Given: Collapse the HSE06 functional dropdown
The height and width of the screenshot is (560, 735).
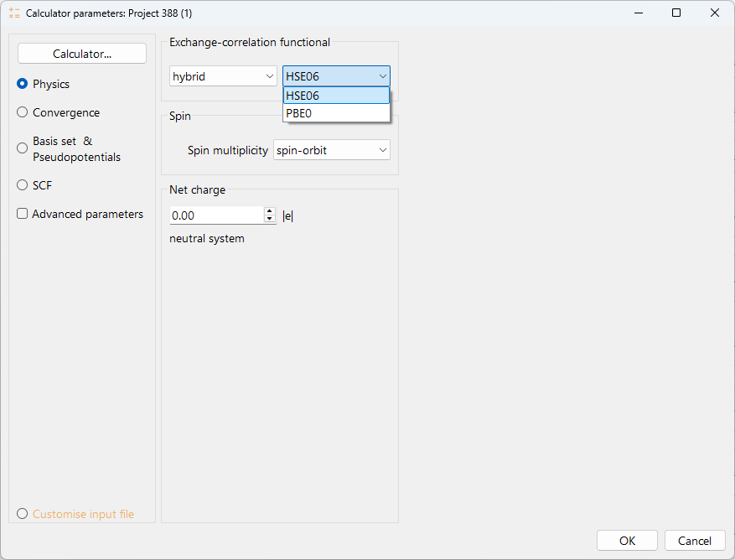Looking at the screenshot, I should coord(336,76).
